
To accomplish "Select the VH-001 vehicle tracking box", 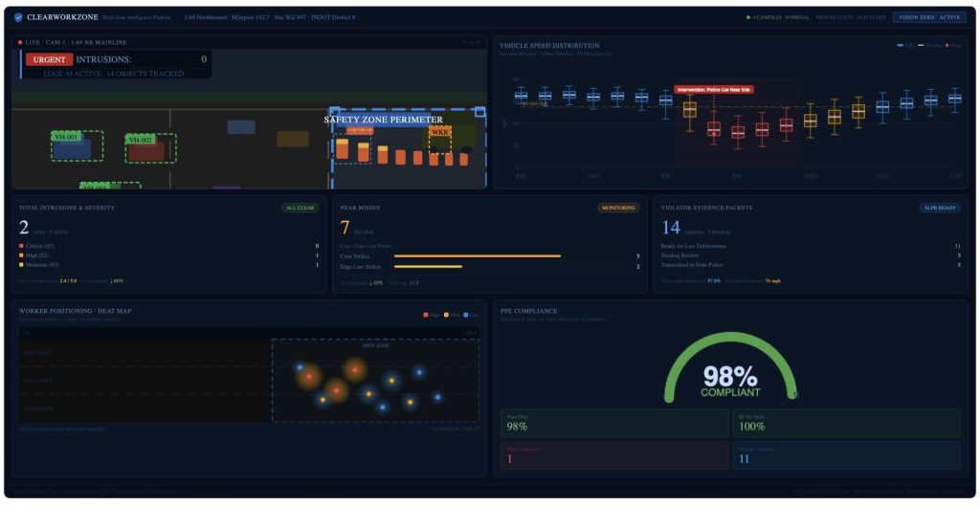I will (72, 145).
